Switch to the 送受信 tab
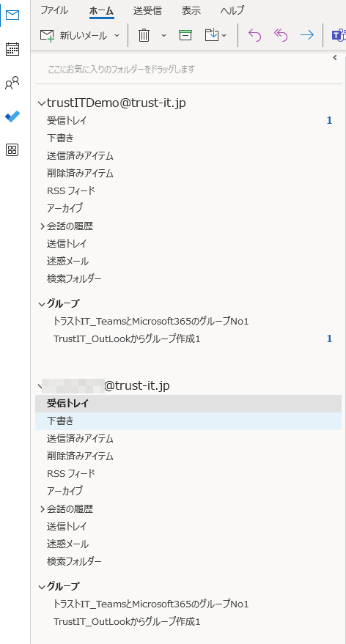Viewport: 346px width, 644px height. pyautogui.click(x=147, y=11)
